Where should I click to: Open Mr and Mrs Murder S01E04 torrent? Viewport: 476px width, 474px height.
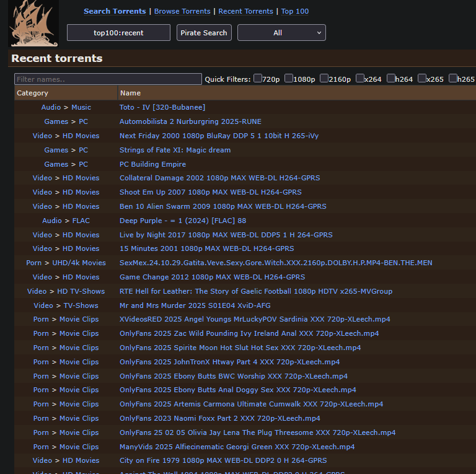tap(195, 306)
